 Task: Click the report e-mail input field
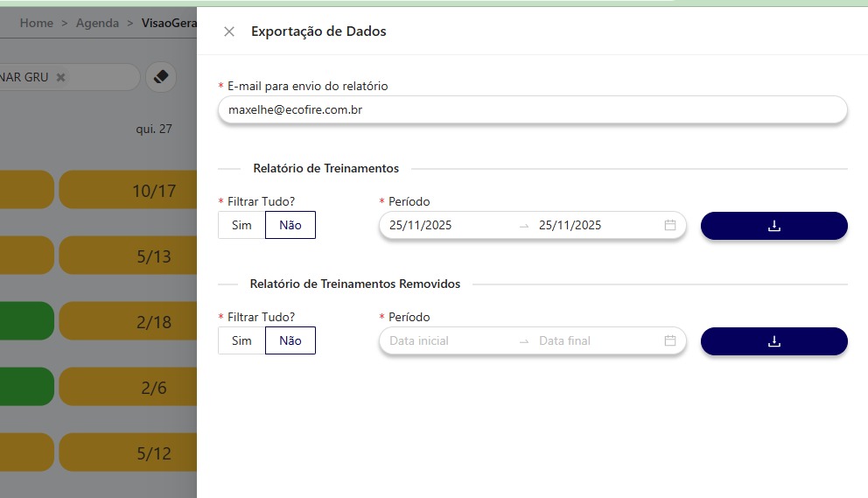(532, 110)
